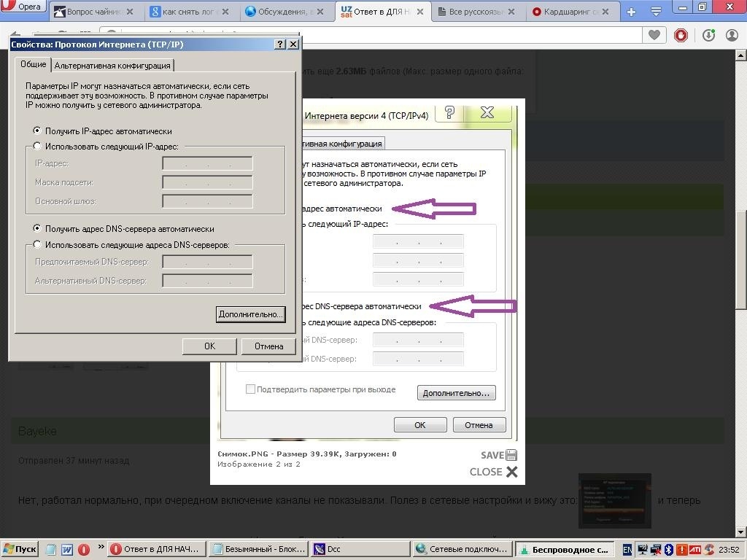
Task: Click the orange exclamation security tray icon
Action: point(682,550)
